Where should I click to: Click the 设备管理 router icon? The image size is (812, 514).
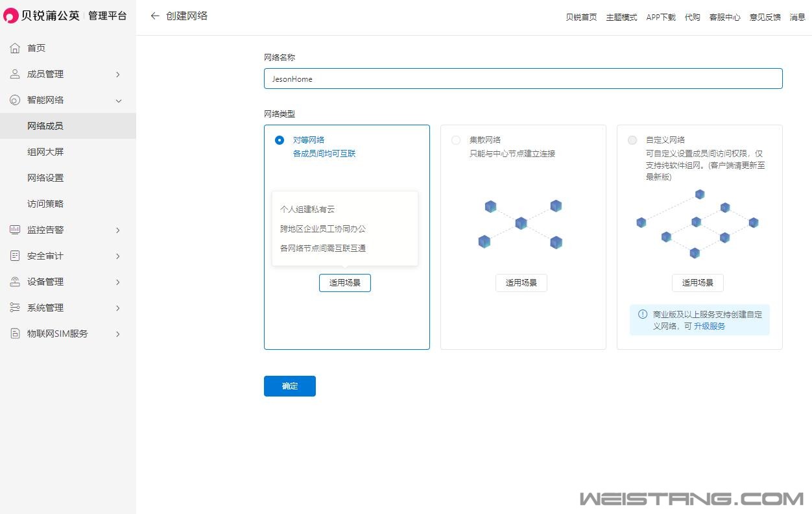(x=15, y=282)
